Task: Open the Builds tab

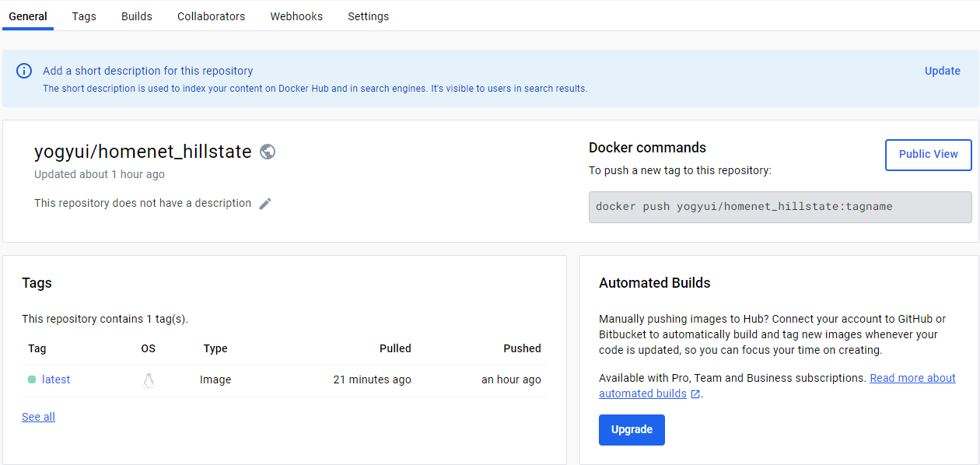Action: 137,16
